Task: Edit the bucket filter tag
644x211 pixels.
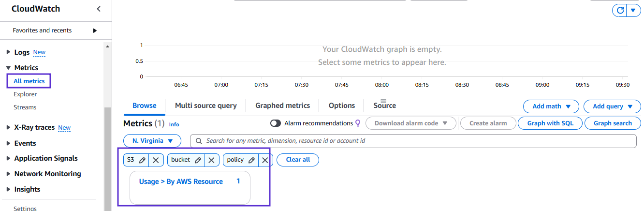Action: [198, 160]
